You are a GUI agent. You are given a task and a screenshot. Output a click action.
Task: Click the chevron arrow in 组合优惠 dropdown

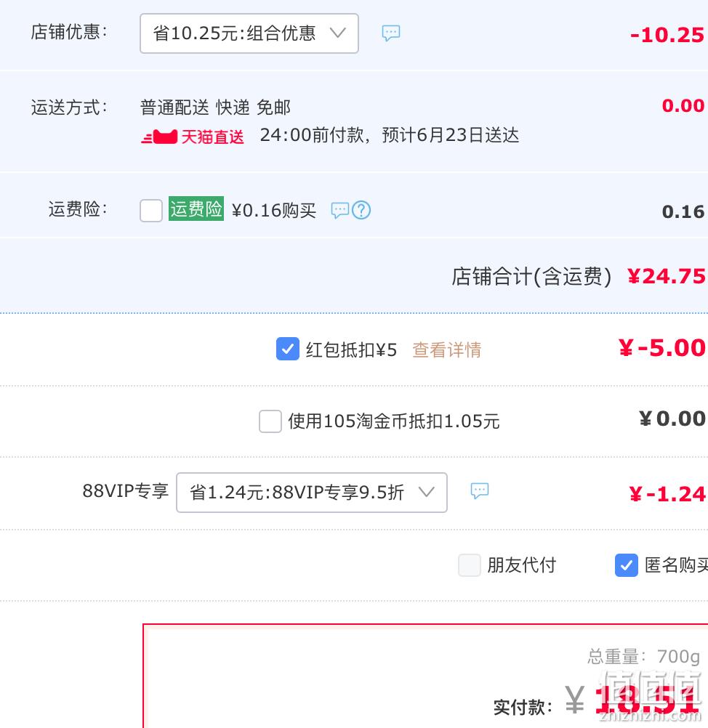(338, 33)
